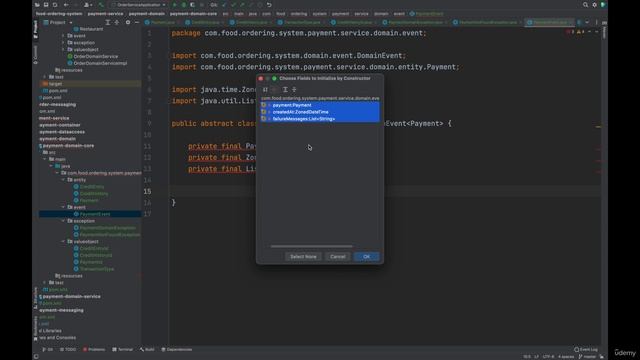This screenshot has height=360, width=640.
Task: Click the Open folder icon in main toolbar
Action: (37, 5)
